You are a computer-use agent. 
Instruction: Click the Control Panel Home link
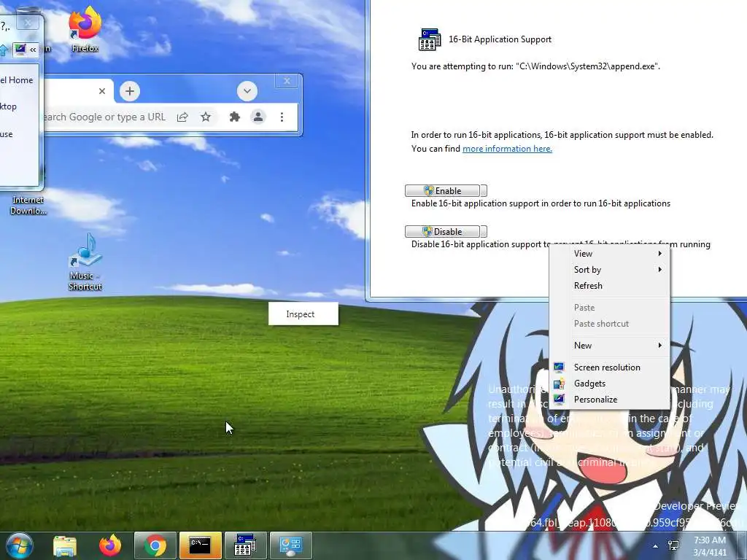[x=17, y=80]
